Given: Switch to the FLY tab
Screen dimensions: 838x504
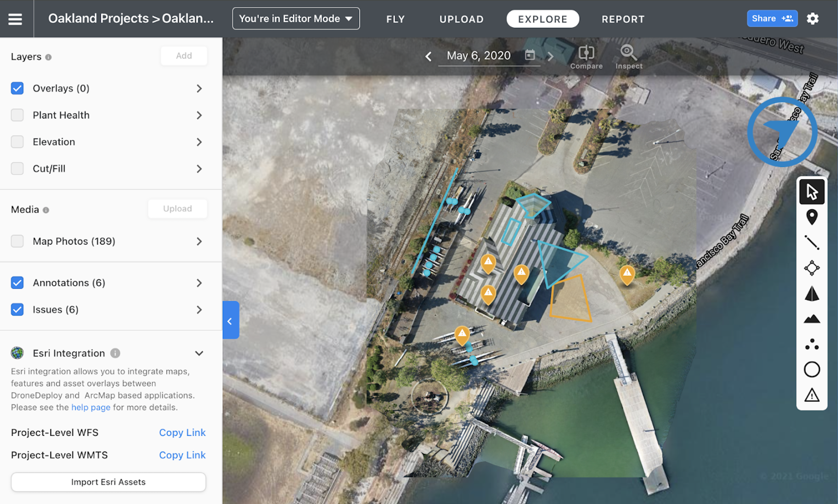Looking at the screenshot, I should [x=396, y=19].
